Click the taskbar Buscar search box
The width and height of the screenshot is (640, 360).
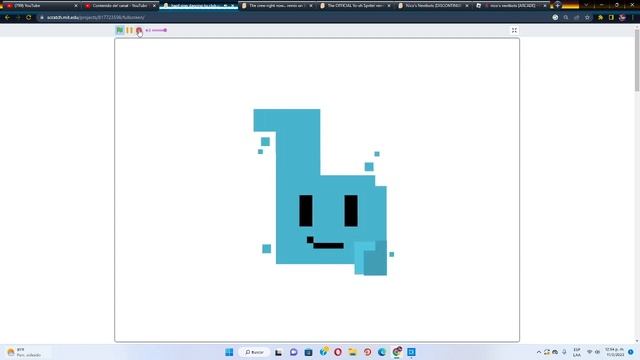(255, 352)
